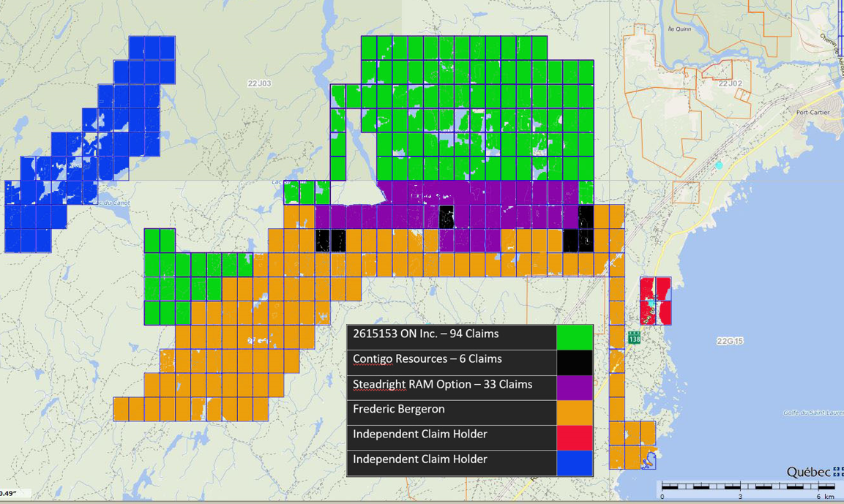This screenshot has height=504, width=844.
Task: Click the 22G15 map sheet label
Action: point(730,341)
